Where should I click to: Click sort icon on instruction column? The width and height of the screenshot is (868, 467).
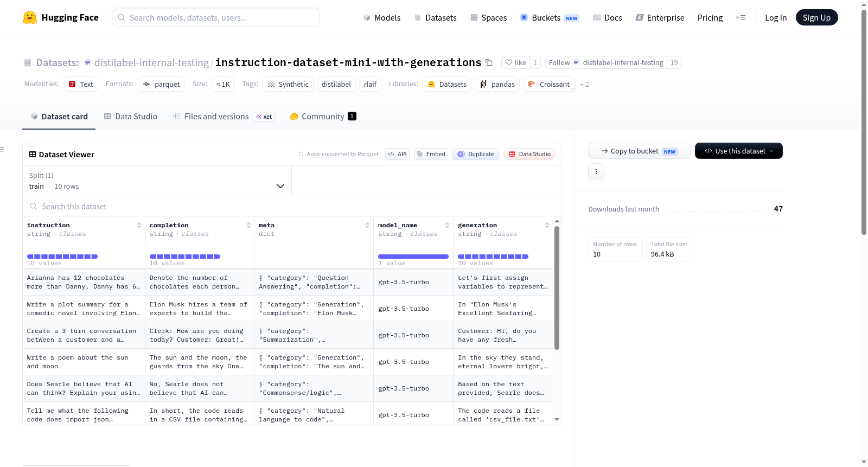click(x=139, y=225)
